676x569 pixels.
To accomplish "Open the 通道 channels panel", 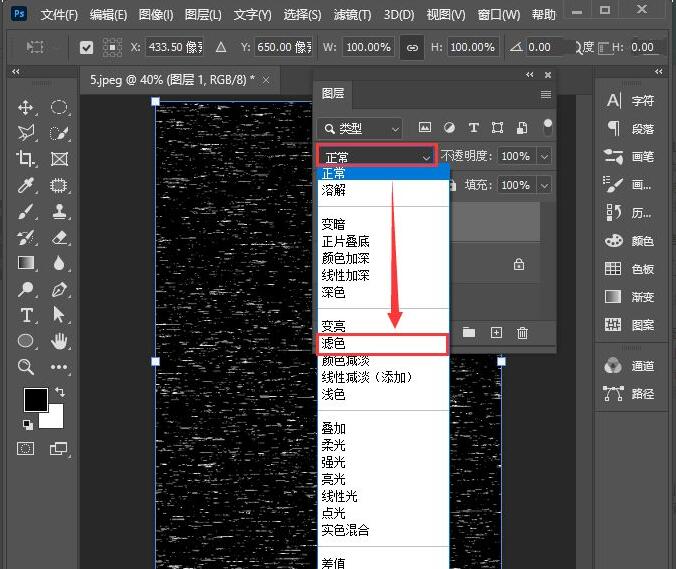I will click(631, 366).
